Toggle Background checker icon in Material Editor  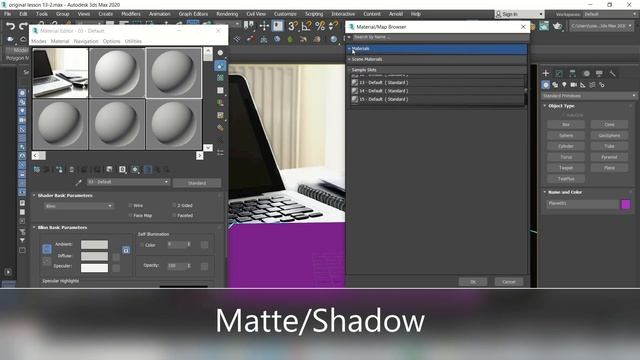coord(220,78)
